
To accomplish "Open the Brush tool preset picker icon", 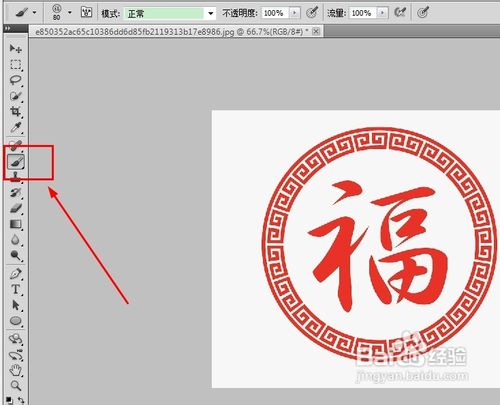I will pos(21,13).
